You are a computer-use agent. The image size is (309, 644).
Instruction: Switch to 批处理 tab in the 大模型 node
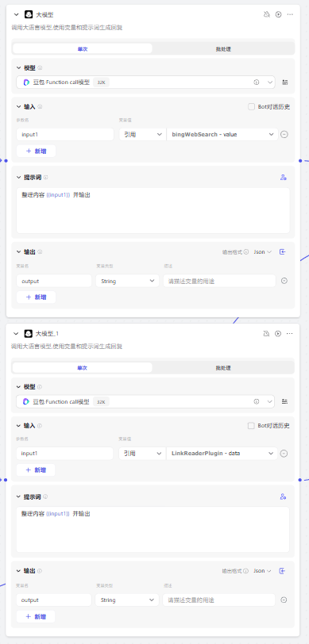223,49
